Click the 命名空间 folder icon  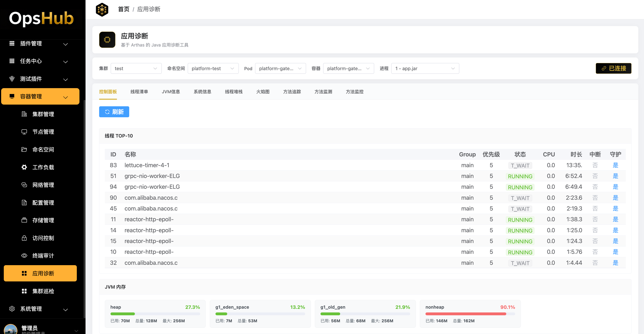(24, 149)
